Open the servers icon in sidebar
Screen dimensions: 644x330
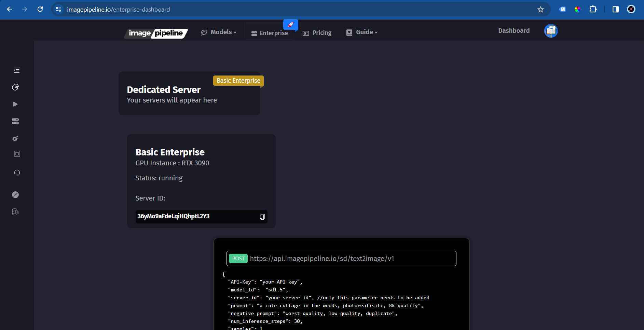click(x=15, y=121)
